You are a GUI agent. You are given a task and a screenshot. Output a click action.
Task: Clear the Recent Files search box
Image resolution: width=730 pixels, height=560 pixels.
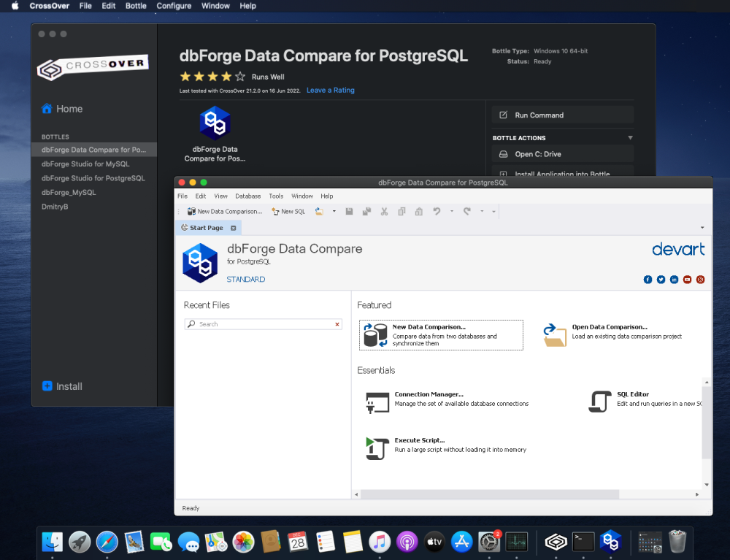(x=337, y=324)
